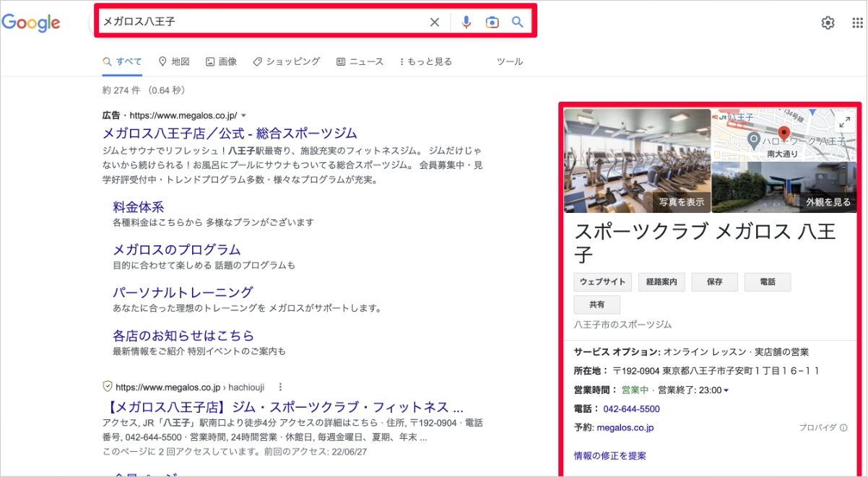Expand the 営業終了: 23:00 hours dropdown
The image size is (868, 477).
click(x=726, y=390)
